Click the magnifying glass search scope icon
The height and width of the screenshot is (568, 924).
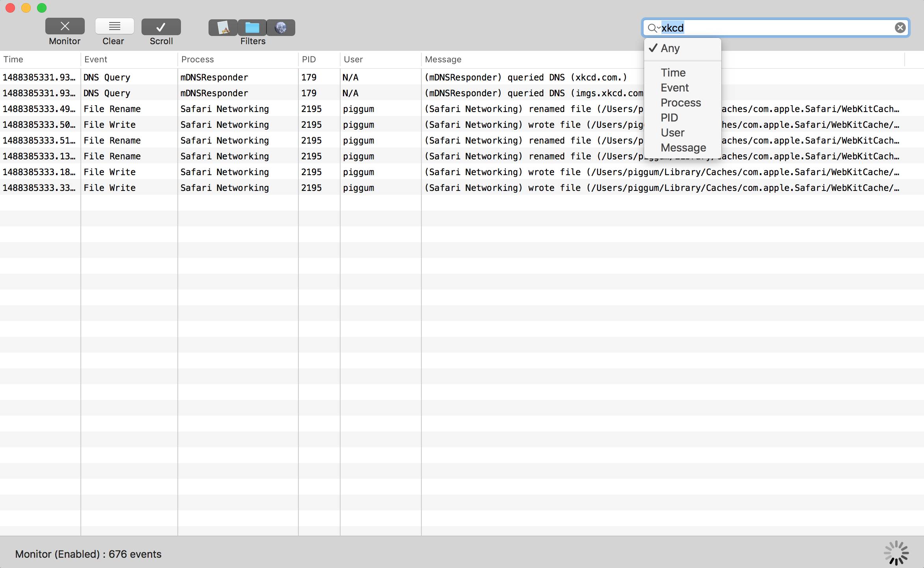(x=653, y=28)
